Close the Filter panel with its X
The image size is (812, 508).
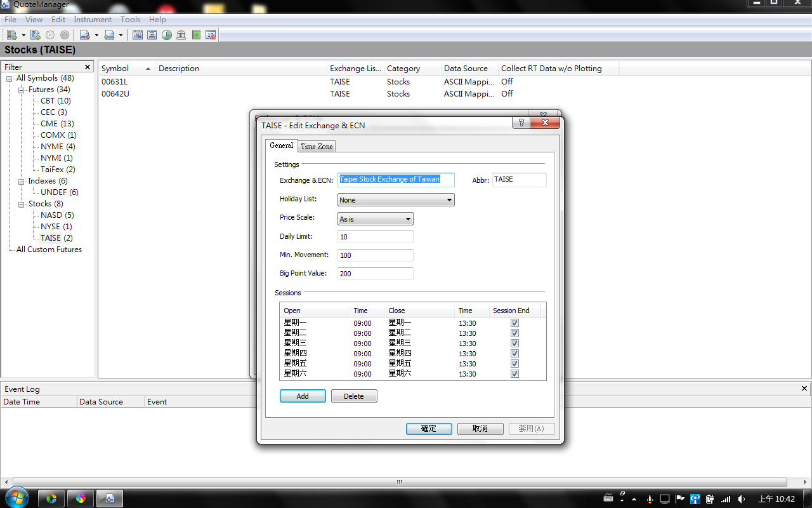click(88, 67)
